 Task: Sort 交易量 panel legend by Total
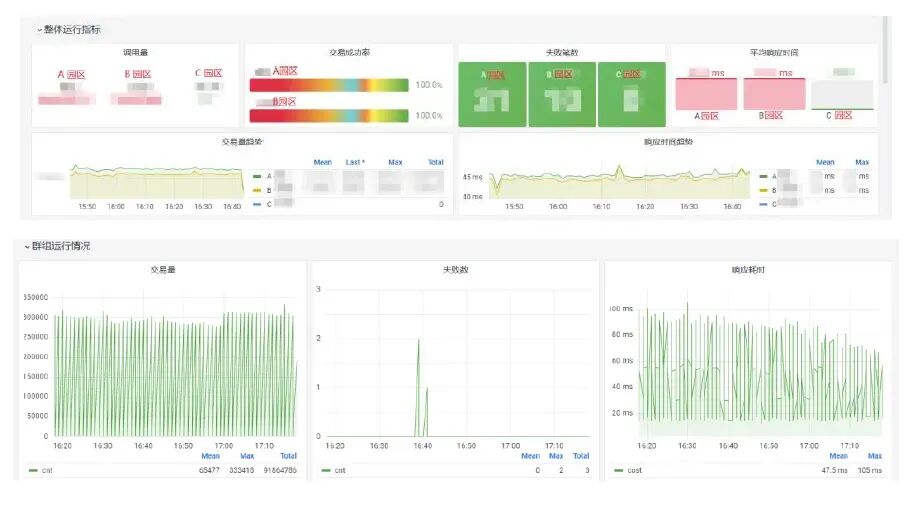(288, 456)
